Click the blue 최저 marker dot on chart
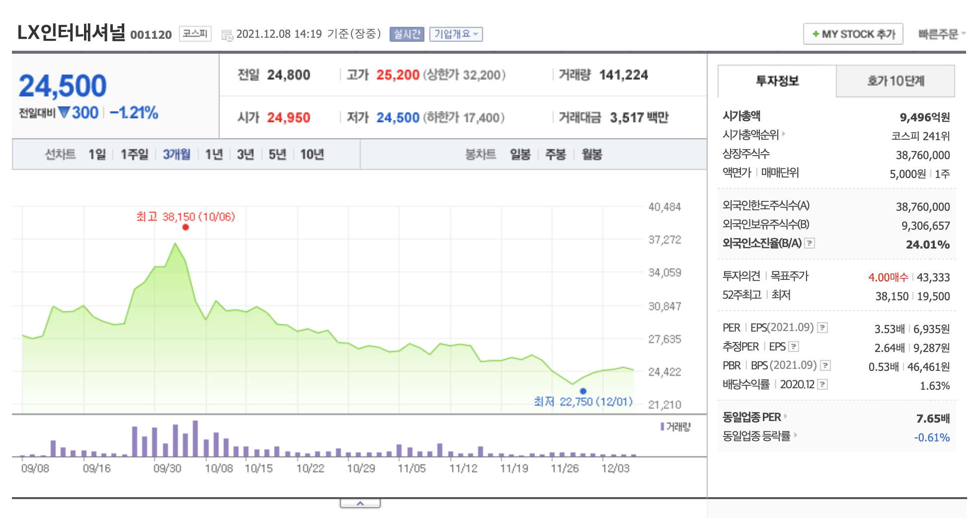The image size is (980, 518). (x=583, y=391)
